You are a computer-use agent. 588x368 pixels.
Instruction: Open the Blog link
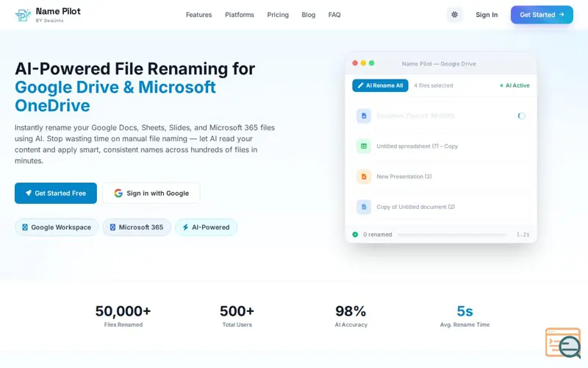(308, 15)
